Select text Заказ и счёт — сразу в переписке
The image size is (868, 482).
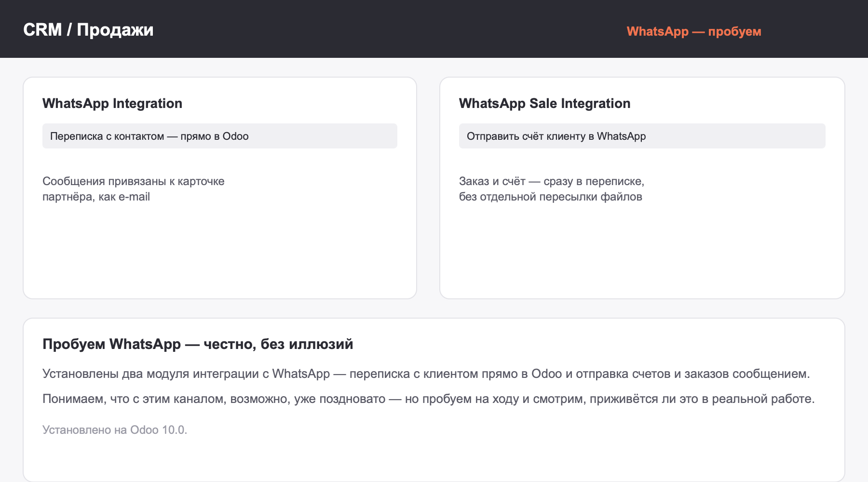coord(552,181)
